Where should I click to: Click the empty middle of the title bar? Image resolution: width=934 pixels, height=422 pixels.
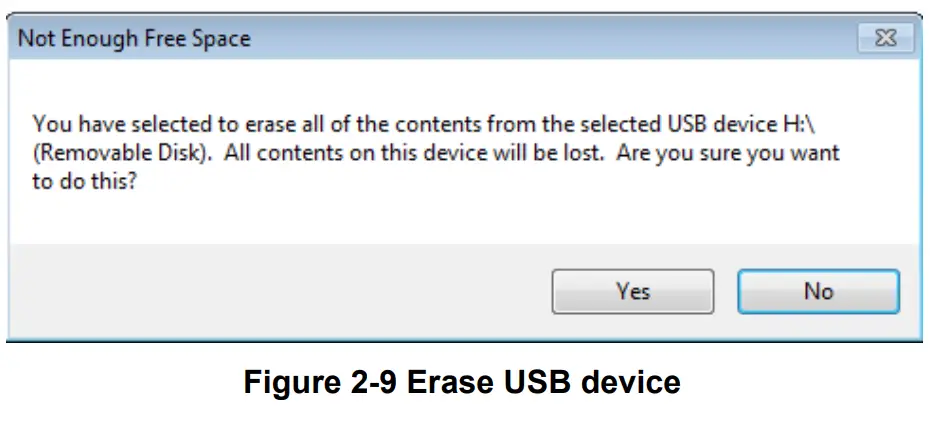point(550,40)
